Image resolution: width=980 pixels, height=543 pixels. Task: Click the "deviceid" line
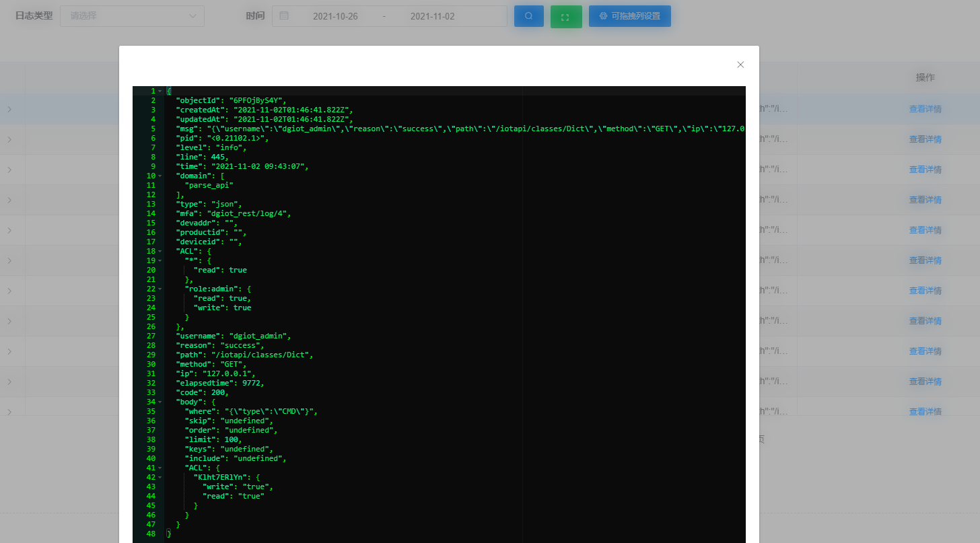209,242
